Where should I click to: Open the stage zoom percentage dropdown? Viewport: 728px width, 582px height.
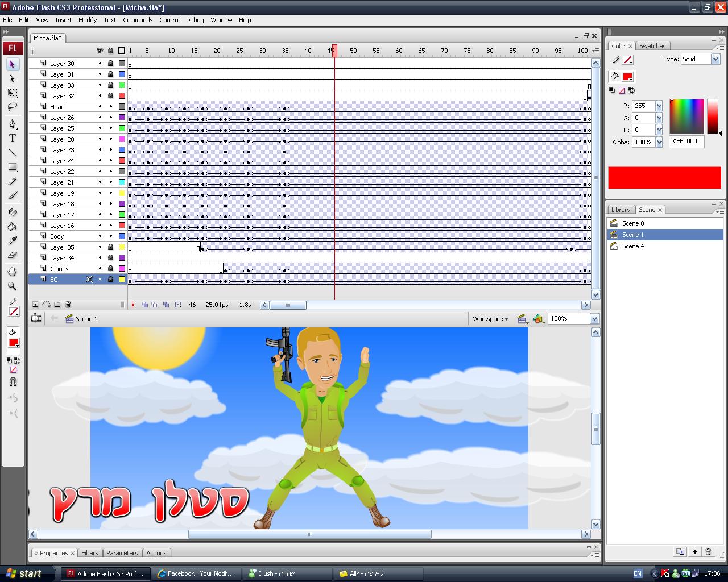pyautogui.click(x=594, y=319)
